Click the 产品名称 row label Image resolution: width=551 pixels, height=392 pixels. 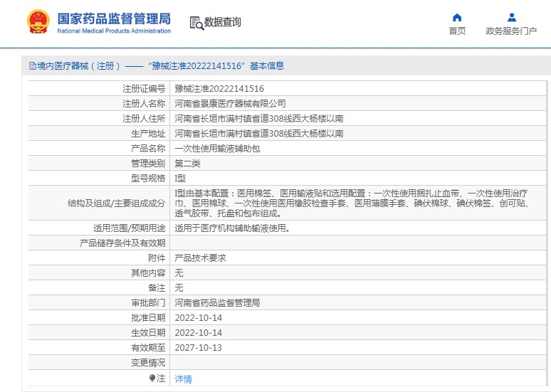tap(148, 149)
